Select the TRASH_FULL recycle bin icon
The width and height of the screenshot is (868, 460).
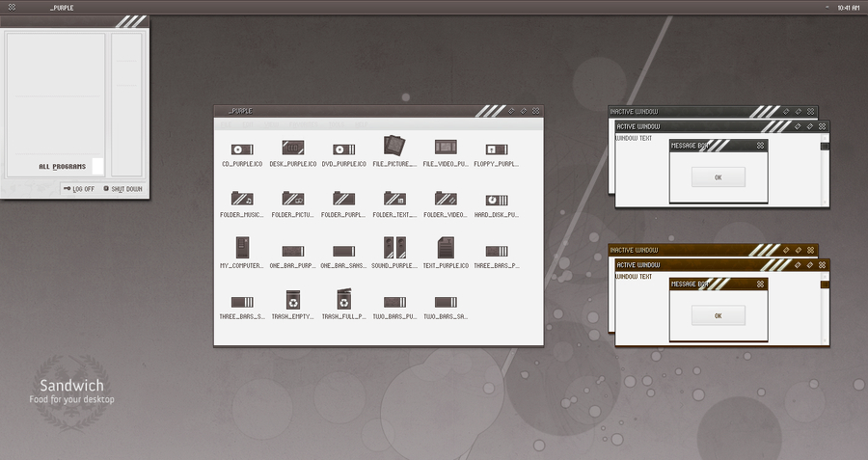pyautogui.click(x=343, y=299)
